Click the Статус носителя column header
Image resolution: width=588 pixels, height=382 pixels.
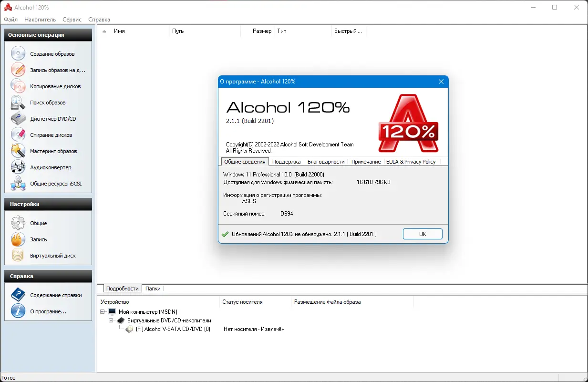point(256,302)
